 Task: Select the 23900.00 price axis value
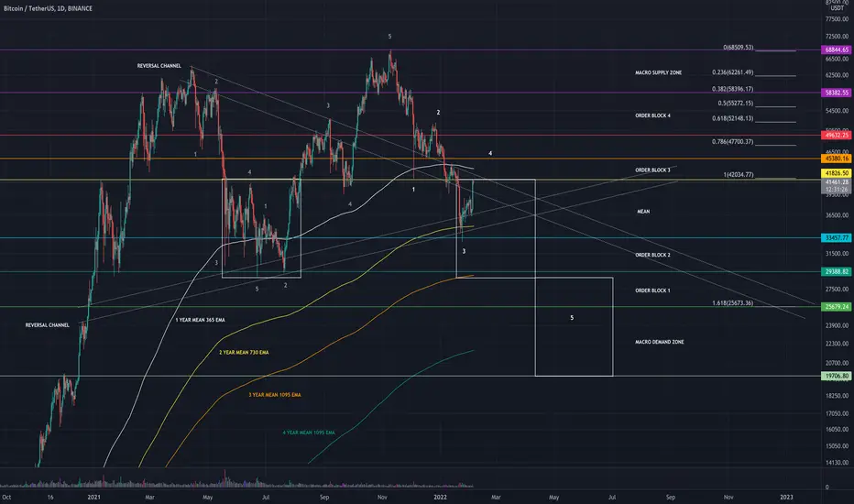click(x=838, y=326)
